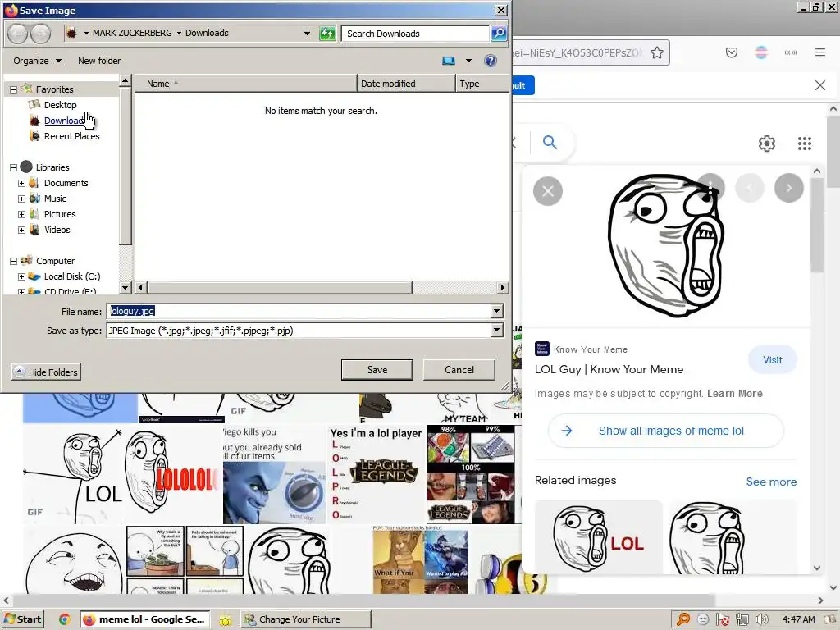
Task: Open the view options dropdown arrow
Action: click(x=468, y=61)
